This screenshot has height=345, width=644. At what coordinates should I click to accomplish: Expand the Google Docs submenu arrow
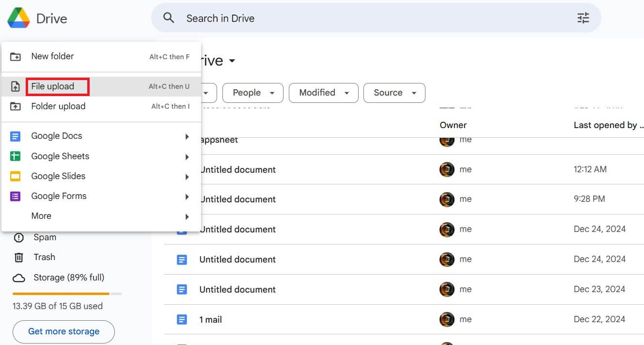coord(187,136)
